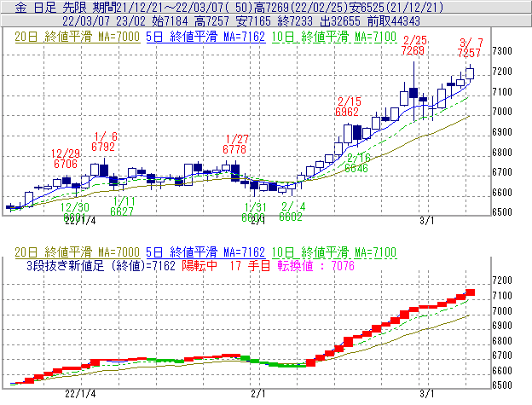
Task: Click the 3/7 high label 7257
Action: (x=469, y=53)
